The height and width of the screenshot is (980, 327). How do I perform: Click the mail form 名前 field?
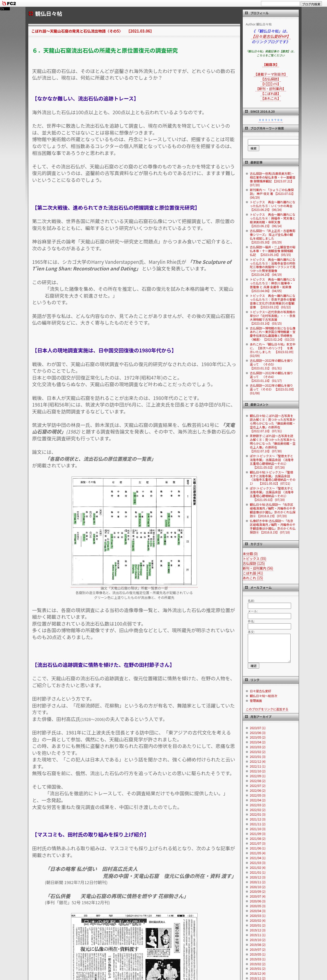tap(269, 606)
